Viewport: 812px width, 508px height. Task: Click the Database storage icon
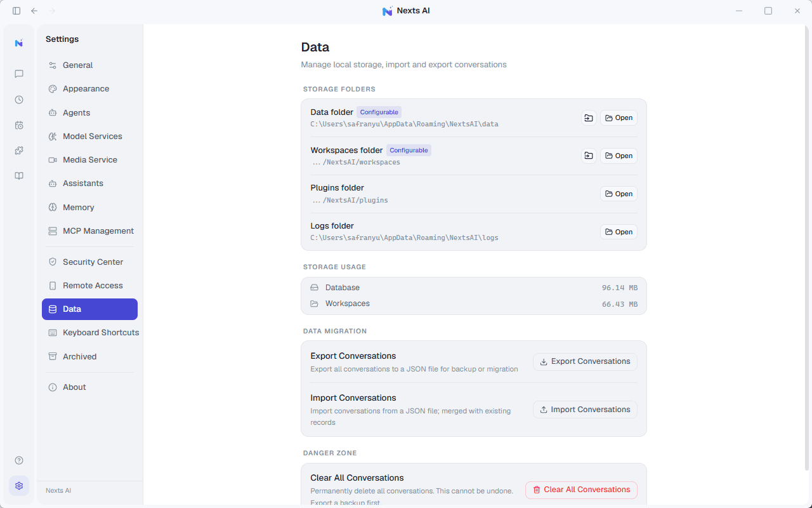314,288
